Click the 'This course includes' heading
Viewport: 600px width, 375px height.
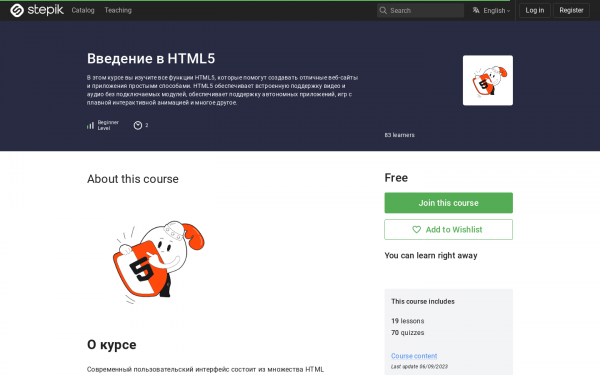(x=423, y=302)
